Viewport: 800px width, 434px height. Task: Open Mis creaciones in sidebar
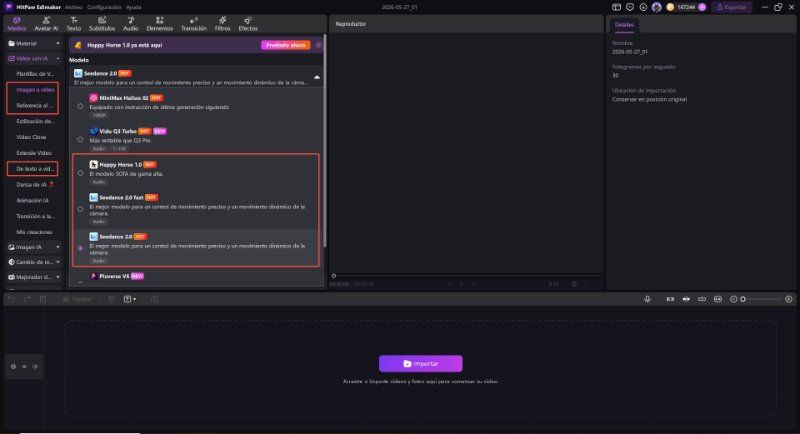point(34,232)
